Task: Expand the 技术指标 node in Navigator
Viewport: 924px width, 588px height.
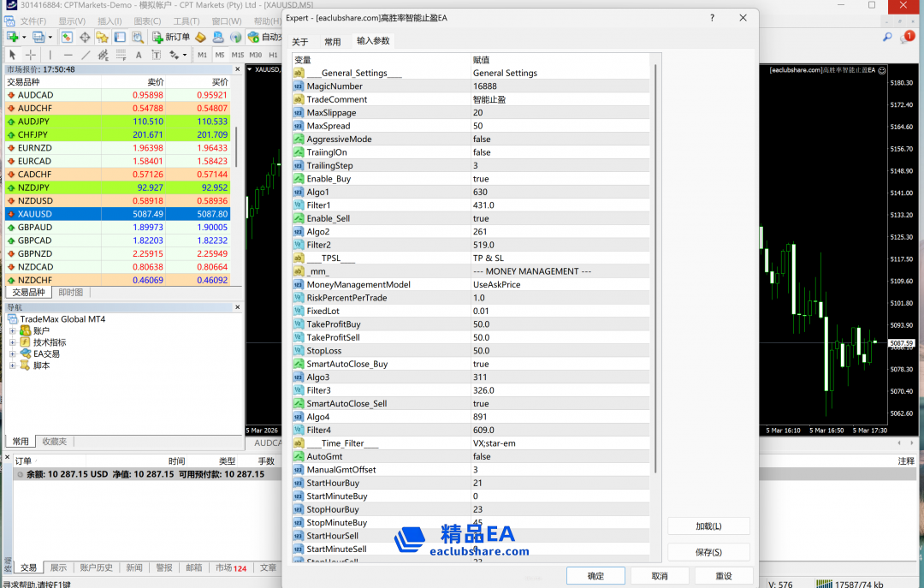Action: [13, 342]
